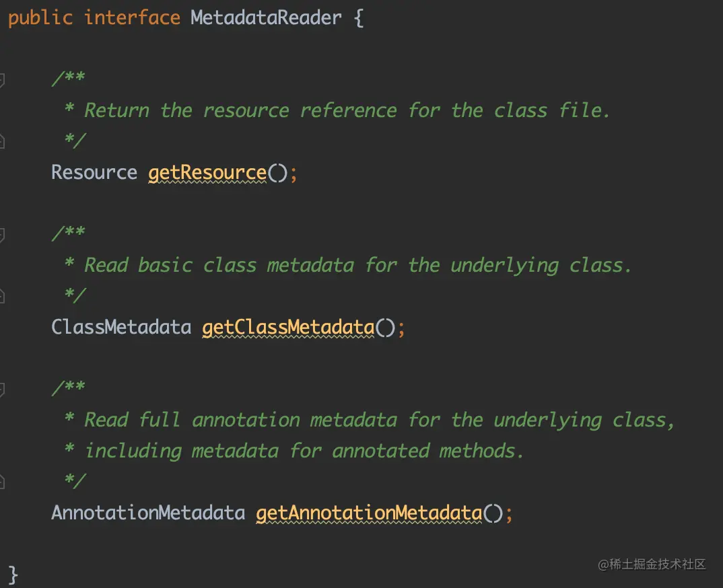Click the interface keyword

132,18
